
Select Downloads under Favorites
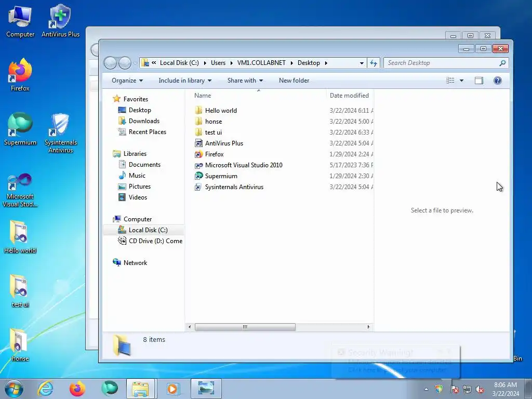[x=144, y=121]
